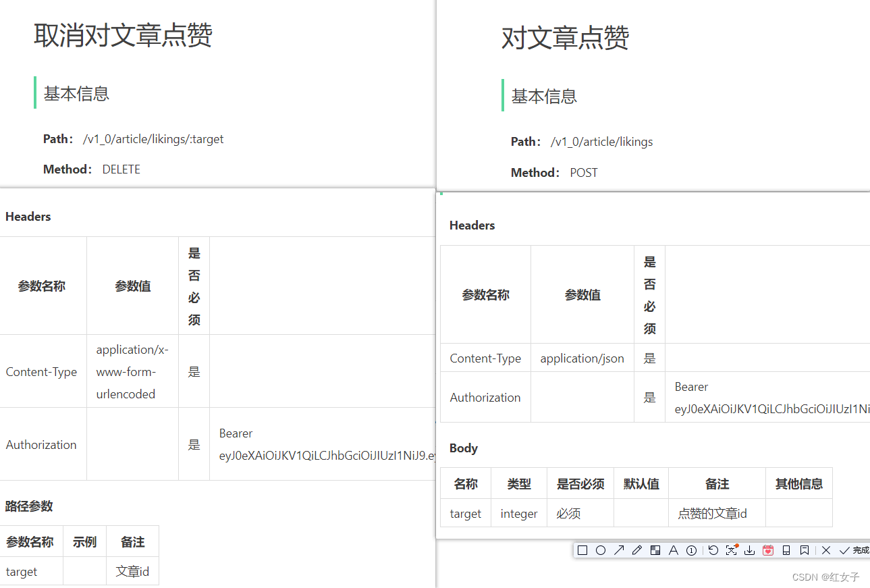Open the screenshot translate/OCR tool
Viewport: 870px width, 588px height.
731,550
